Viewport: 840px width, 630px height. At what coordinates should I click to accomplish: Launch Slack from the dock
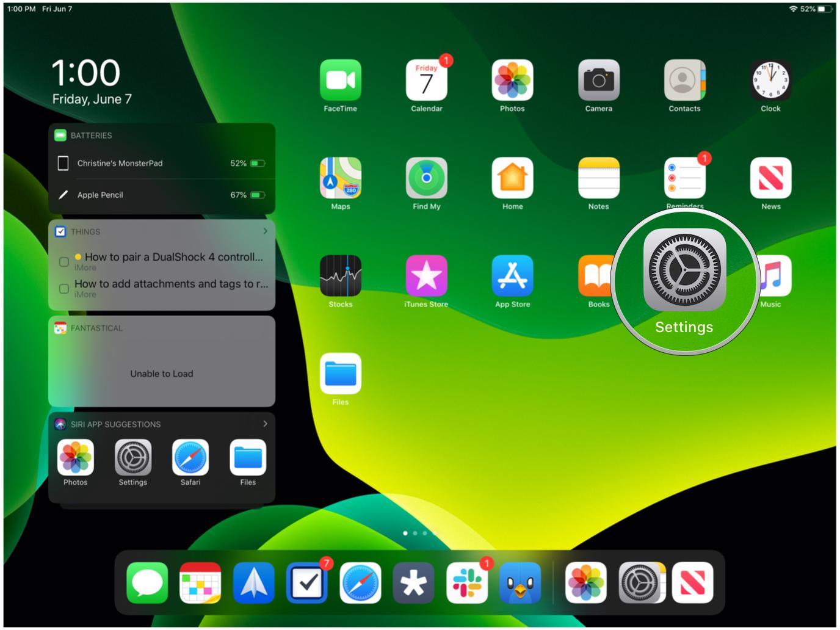pos(467,583)
